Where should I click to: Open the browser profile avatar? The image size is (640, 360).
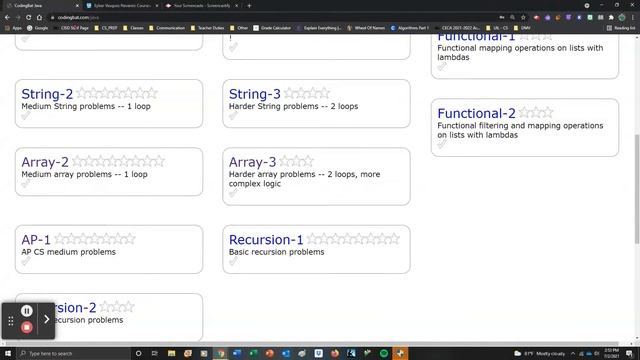tap(622, 18)
